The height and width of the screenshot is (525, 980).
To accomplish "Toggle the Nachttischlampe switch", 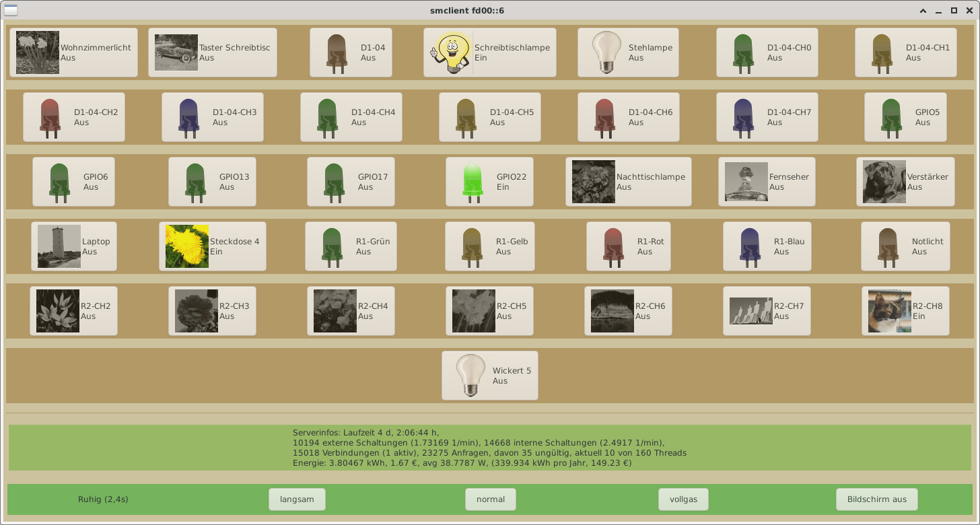I will click(629, 182).
